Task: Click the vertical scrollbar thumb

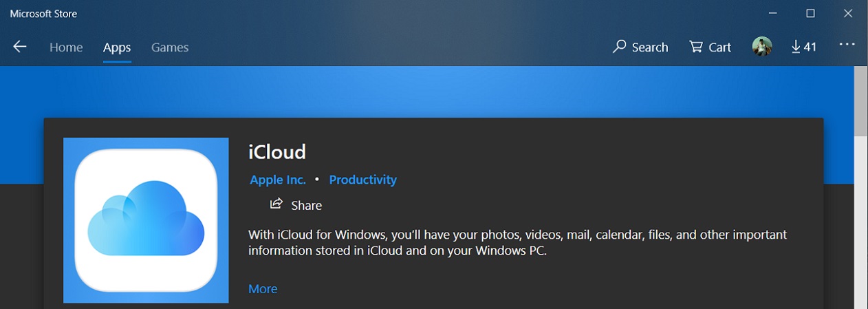Action: click(860, 102)
